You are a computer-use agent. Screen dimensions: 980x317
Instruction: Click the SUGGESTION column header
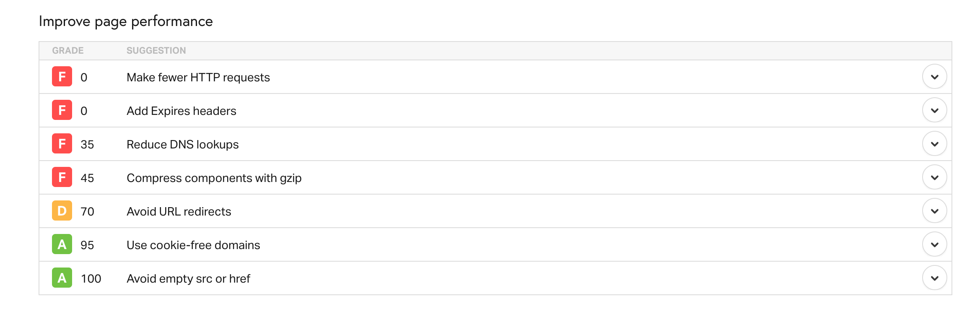coord(156,51)
